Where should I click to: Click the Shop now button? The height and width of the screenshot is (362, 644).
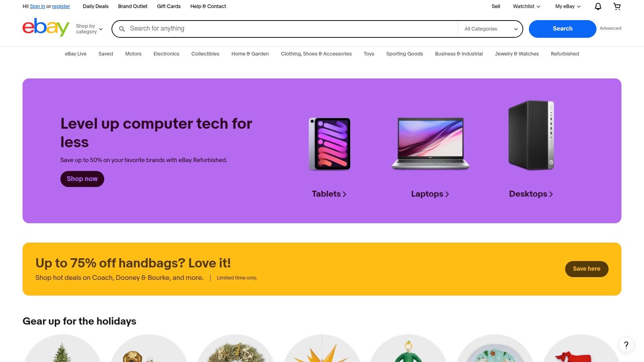pos(82,179)
